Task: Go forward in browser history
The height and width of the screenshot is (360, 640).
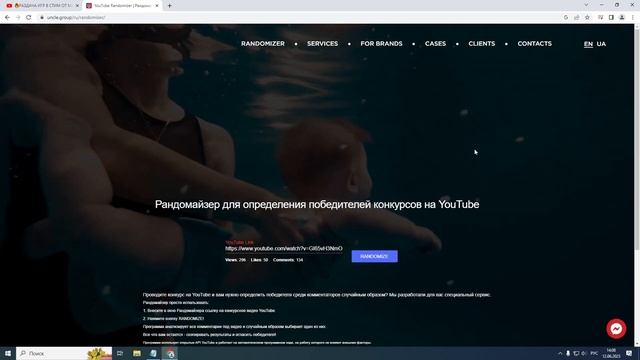Action: 18,18
